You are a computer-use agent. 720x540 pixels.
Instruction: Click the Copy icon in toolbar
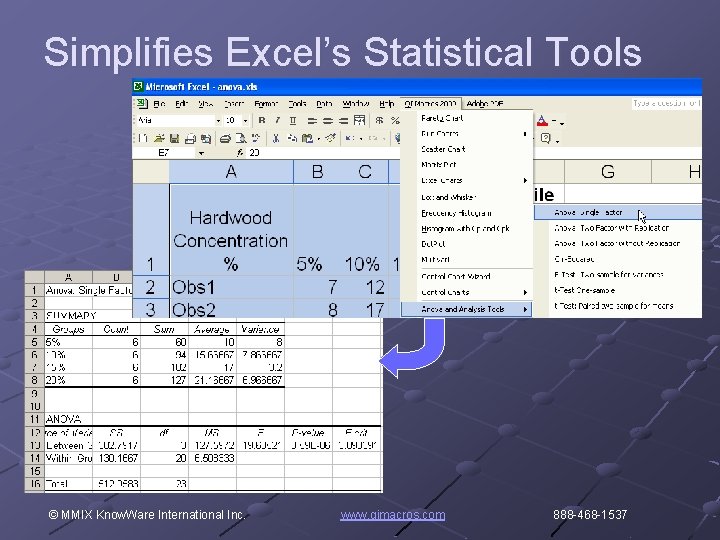coord(292,138)
